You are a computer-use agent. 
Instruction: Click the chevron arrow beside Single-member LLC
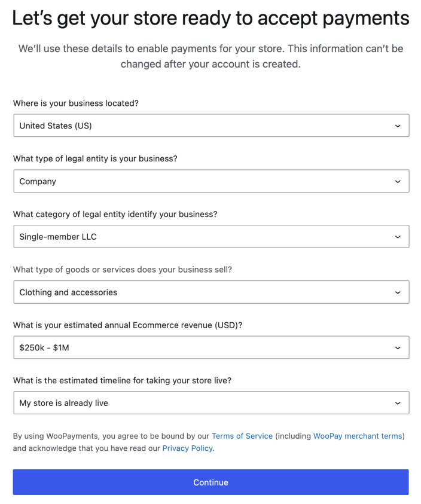(x=398, y=237)
